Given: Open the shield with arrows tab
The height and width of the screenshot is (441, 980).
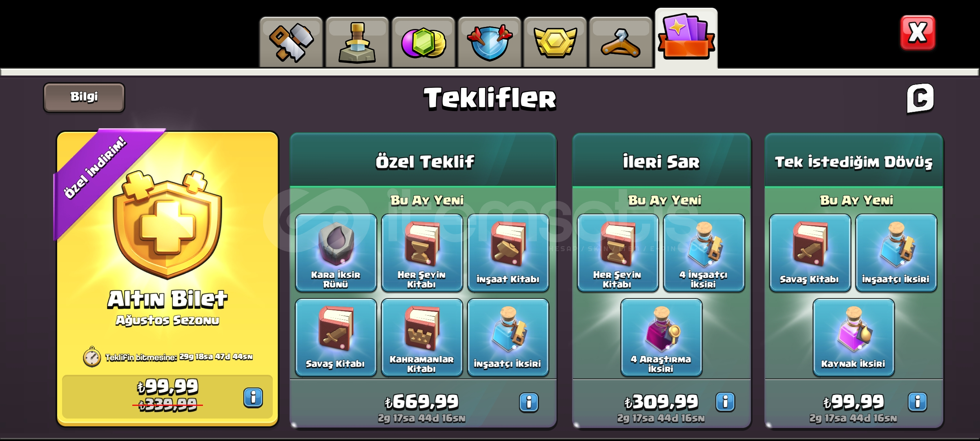Looking at the screenshot, I should pyautogui.click(x=489, y=42).
